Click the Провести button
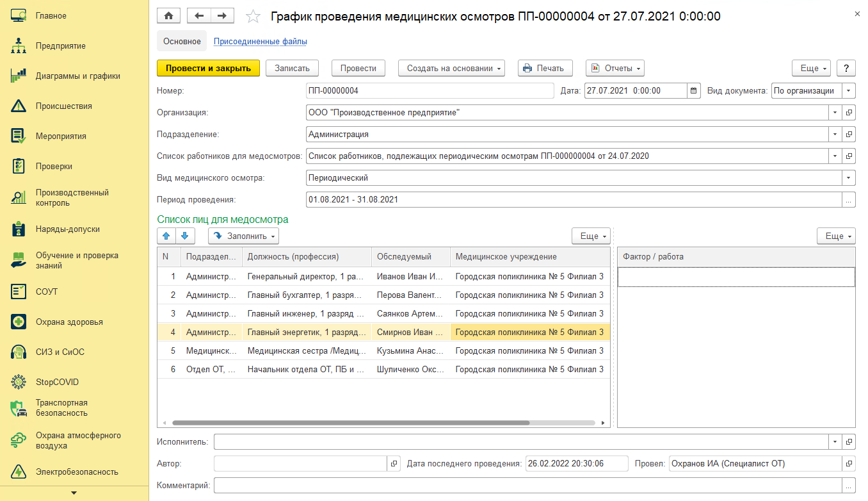This screenshot has height=501, width=868. (358, 68)
